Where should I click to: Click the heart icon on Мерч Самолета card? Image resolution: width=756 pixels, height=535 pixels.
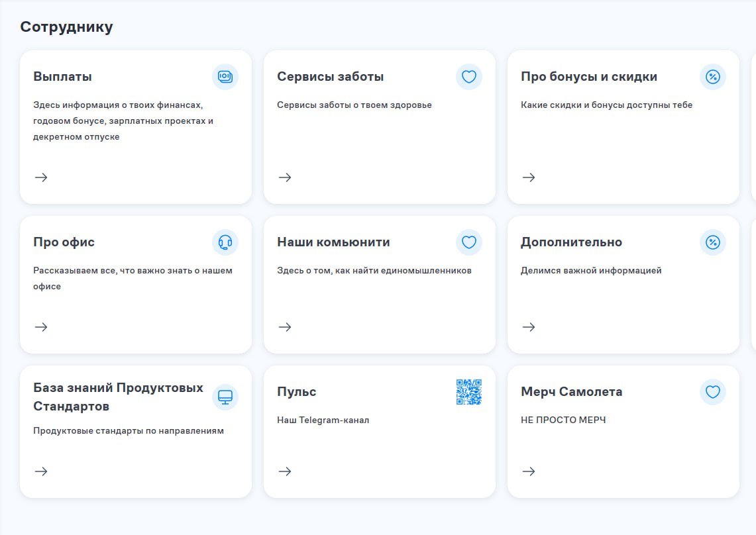click(x=713, y=392)
